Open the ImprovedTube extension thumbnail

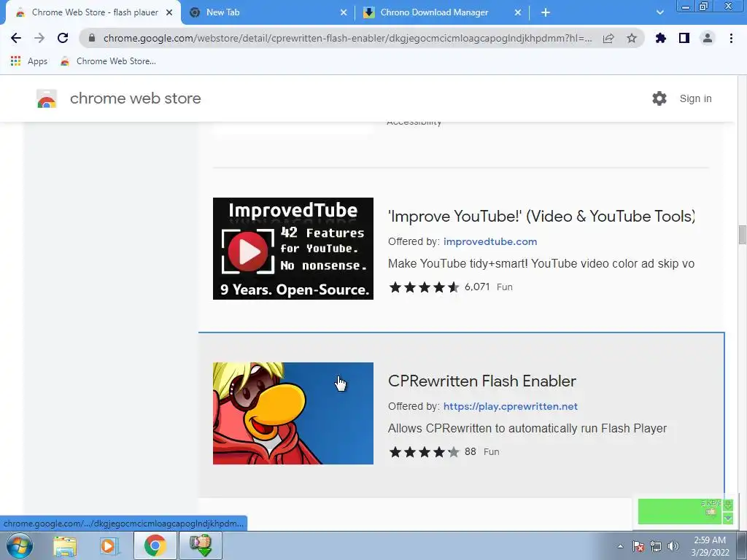click(293, 249)
